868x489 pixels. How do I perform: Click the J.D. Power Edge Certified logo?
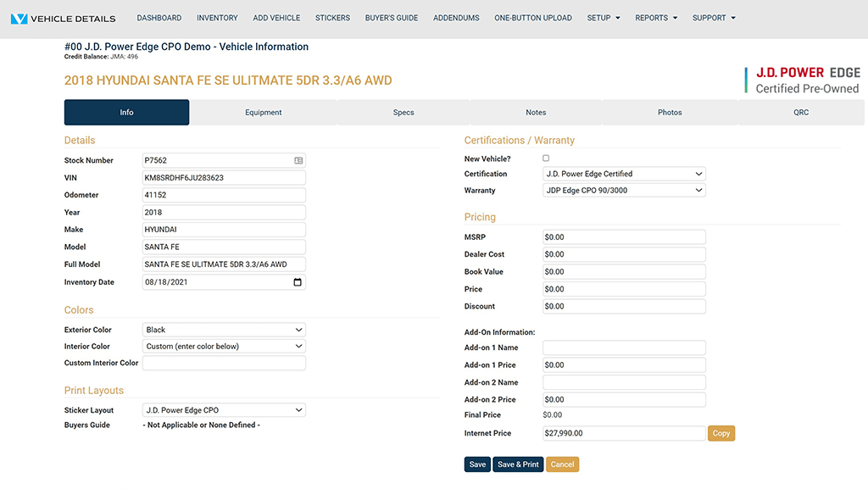pyautogui.click(x=803, y=81)
